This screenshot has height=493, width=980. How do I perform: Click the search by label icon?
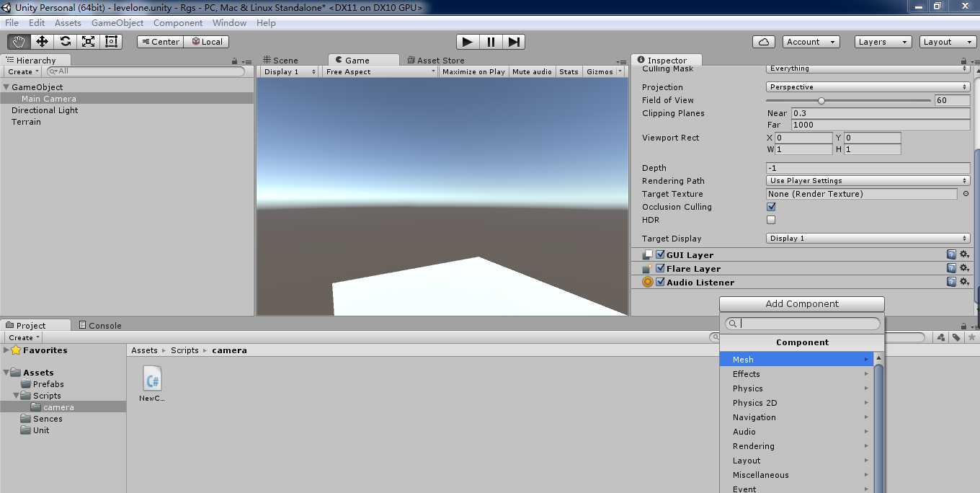955,337
